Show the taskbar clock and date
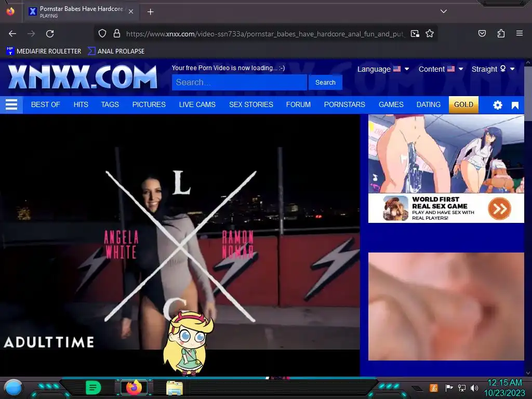Screen dimensions: 532x399 (504, 388)
